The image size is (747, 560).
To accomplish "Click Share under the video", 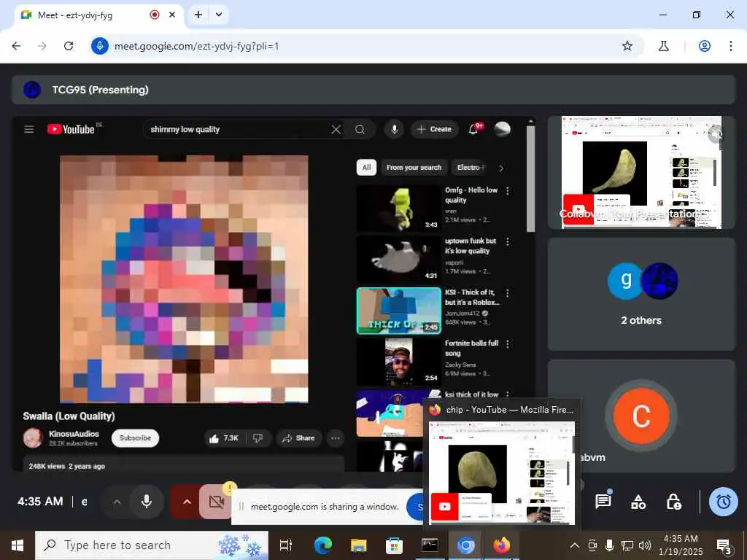I will pyautogui.click(x=298, y=438).
